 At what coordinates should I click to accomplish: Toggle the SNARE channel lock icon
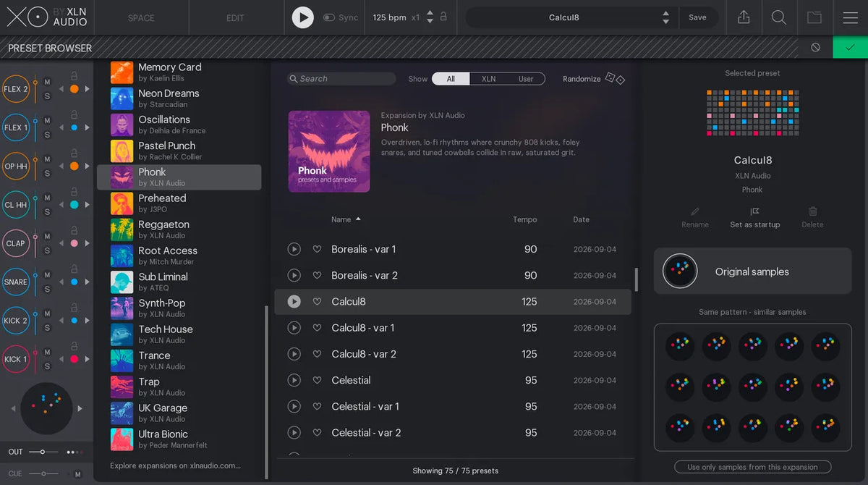coord(74,269)
